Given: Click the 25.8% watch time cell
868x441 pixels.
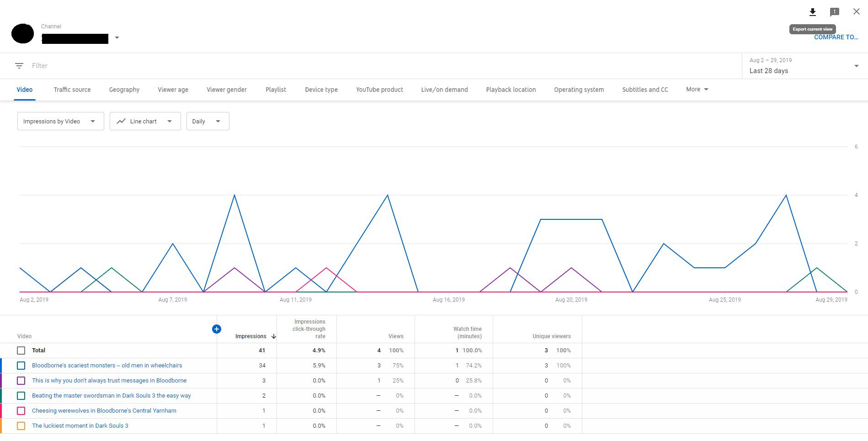Looking at the screenshot, I should pyautogui.click(x=474, y=381).
